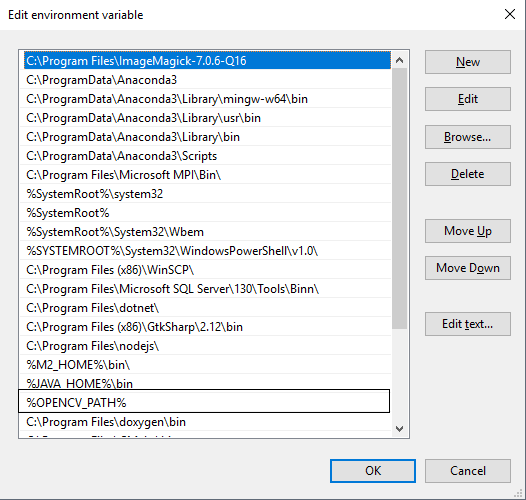The height and width of the screenshot is (500, 526).
Task: Close the dialog with the X icon
Action: coord(510,14)
